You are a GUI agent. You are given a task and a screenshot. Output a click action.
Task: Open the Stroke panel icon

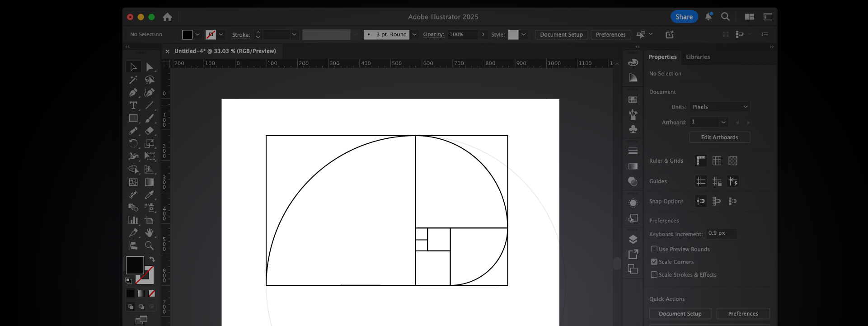633,151
